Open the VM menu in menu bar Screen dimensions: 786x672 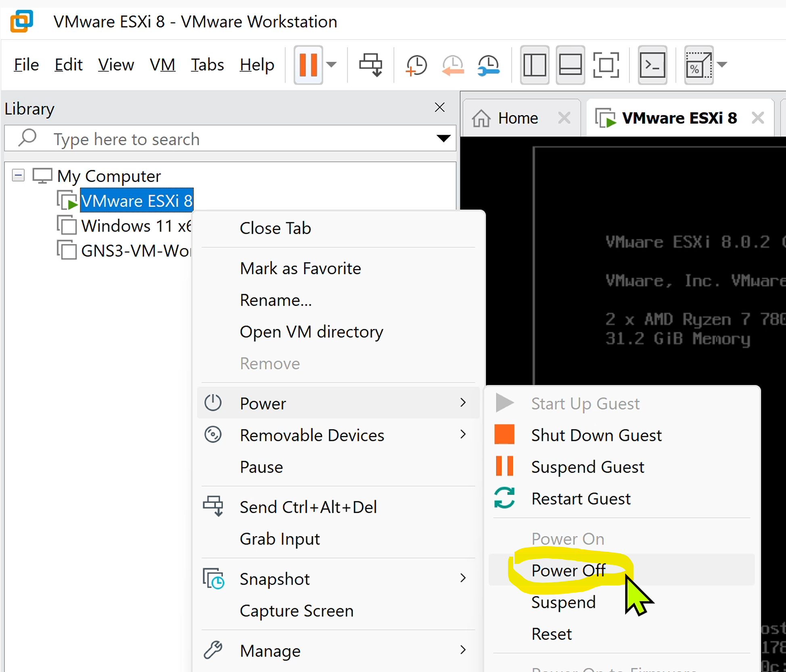pos(162,65)
